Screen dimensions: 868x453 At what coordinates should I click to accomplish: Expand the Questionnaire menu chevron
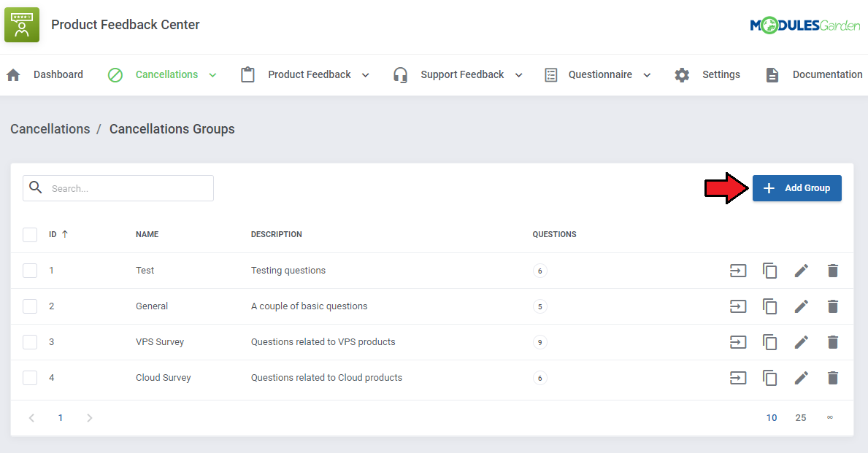647,75
